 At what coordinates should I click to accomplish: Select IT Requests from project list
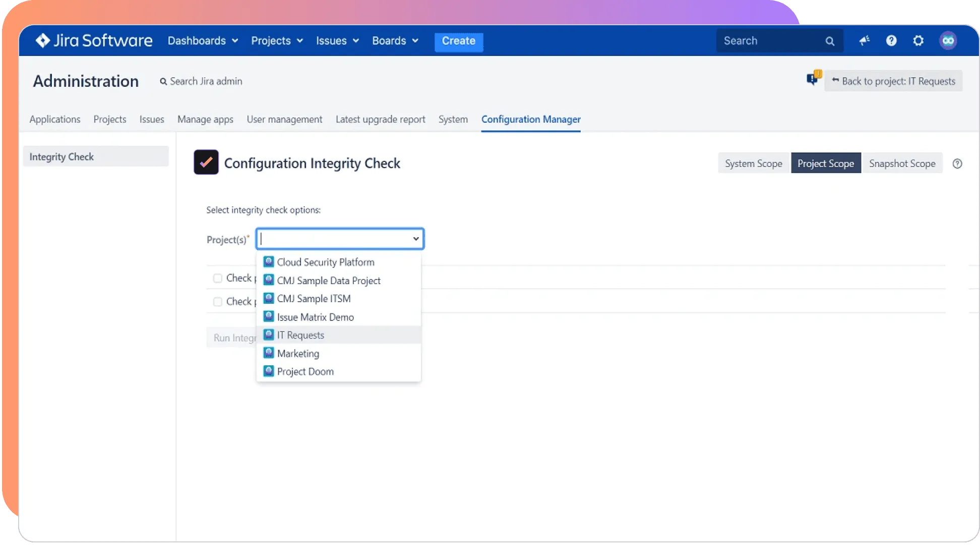pyautogui.click(x=300, y=335)
